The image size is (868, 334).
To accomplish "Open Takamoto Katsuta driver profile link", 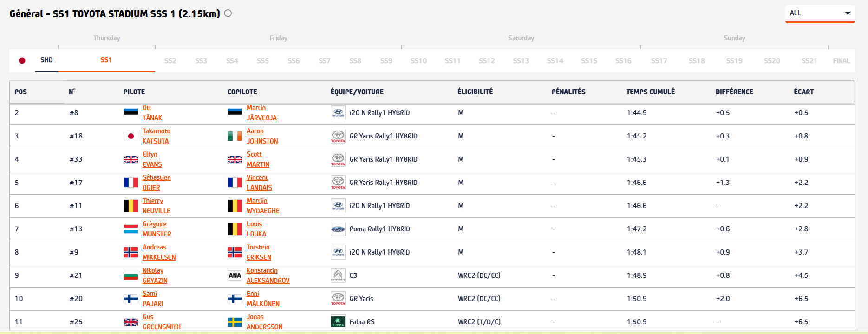I will [x=156, y=136].
